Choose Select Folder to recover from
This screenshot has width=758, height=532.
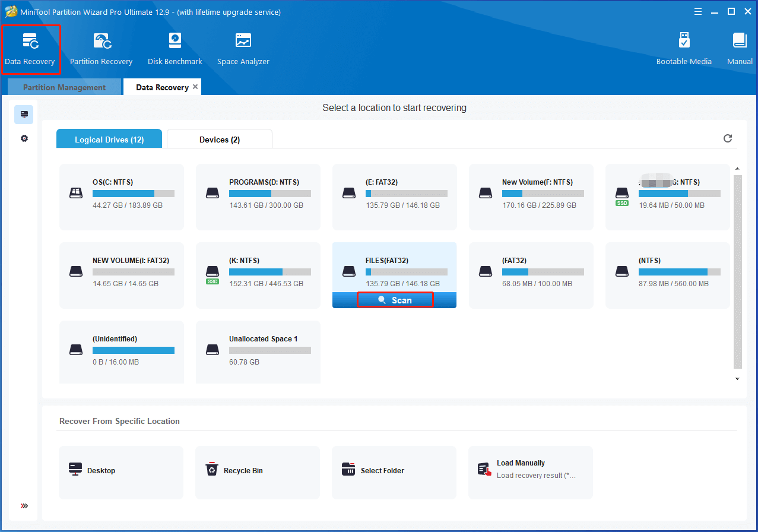[394, 473]
